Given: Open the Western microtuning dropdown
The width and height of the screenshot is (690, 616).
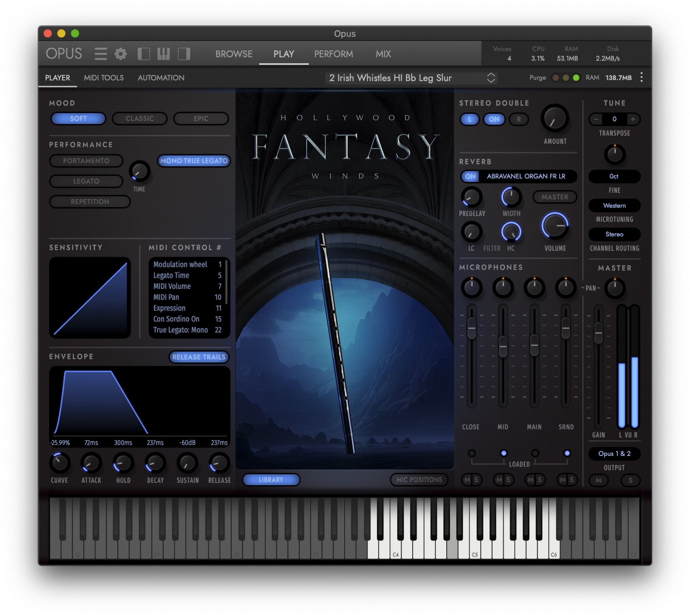Looking at the screenshot, I should coord(614,206).
